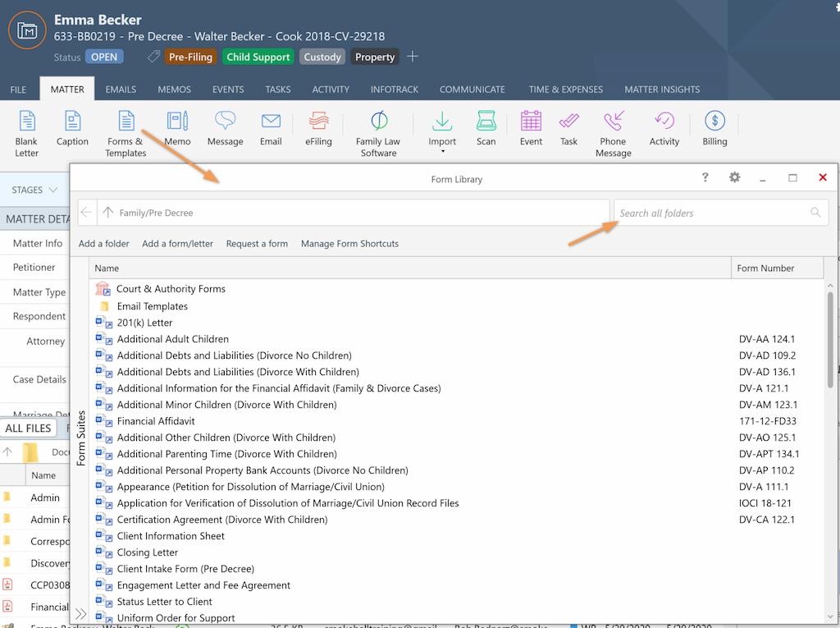Open the MATTER INSIGHTS tab
This screenshot has width=840, height=628.
[662, 89]
